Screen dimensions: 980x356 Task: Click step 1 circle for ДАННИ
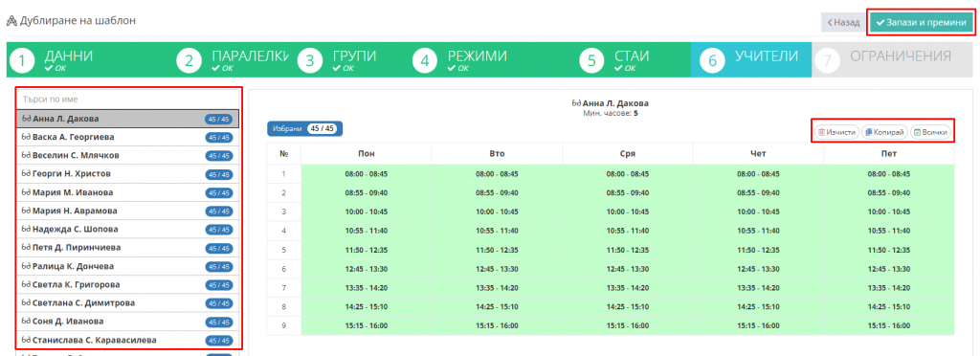point(23,60)
